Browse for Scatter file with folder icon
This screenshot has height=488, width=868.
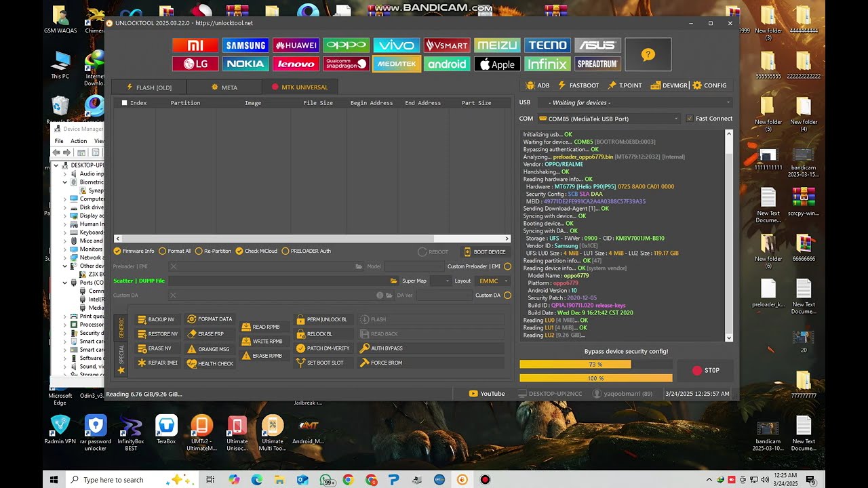(393, 281)
